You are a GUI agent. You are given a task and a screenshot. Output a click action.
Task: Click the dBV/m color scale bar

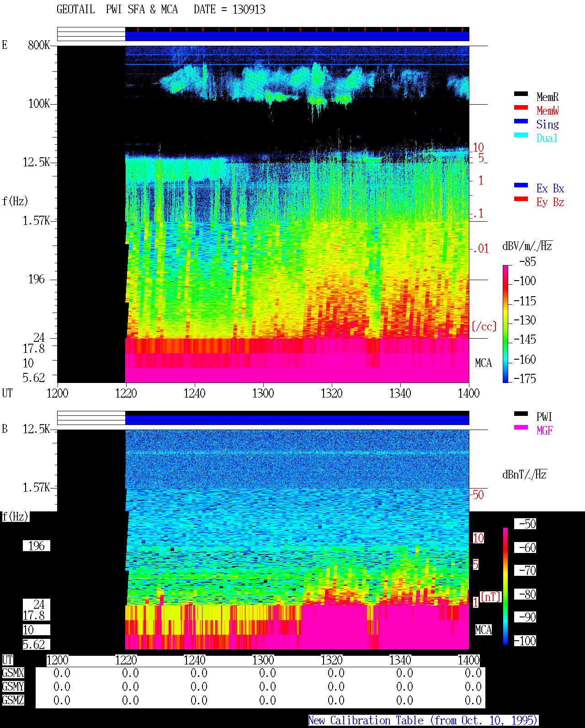[505, 324]
